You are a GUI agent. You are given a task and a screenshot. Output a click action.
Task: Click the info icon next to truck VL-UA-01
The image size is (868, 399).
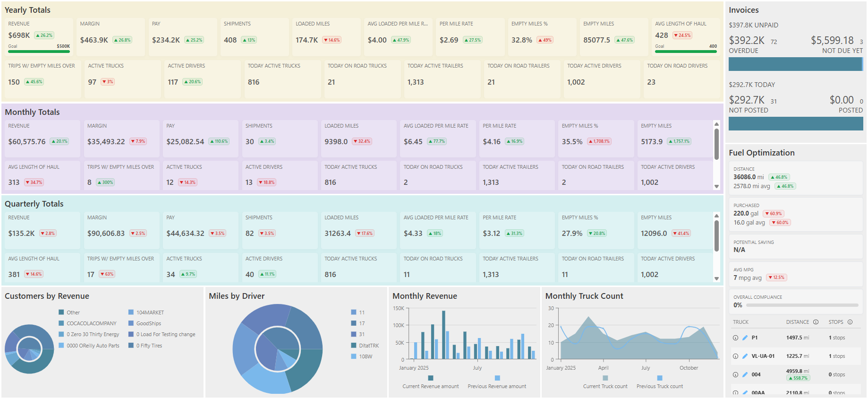(735, 356)
